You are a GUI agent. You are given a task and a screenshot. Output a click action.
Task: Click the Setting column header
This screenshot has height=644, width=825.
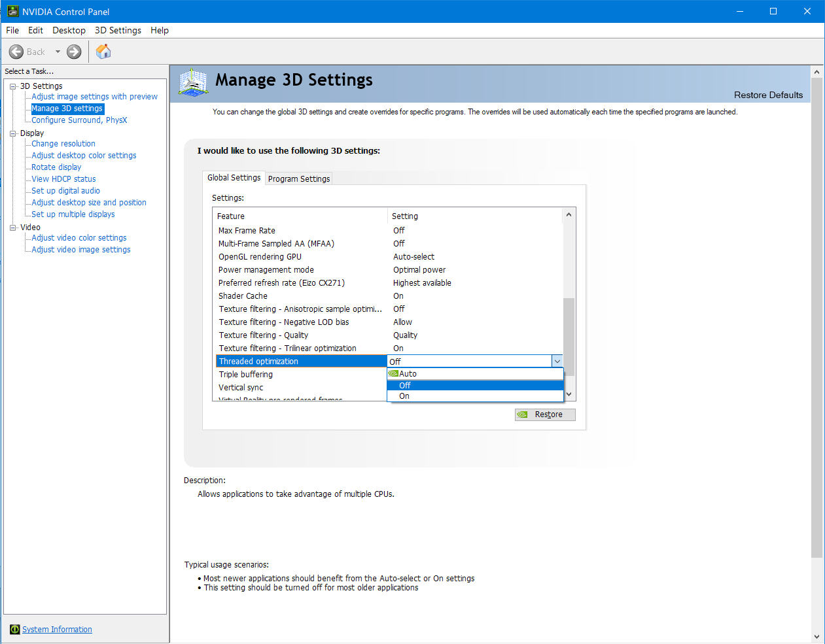point(475,216)
